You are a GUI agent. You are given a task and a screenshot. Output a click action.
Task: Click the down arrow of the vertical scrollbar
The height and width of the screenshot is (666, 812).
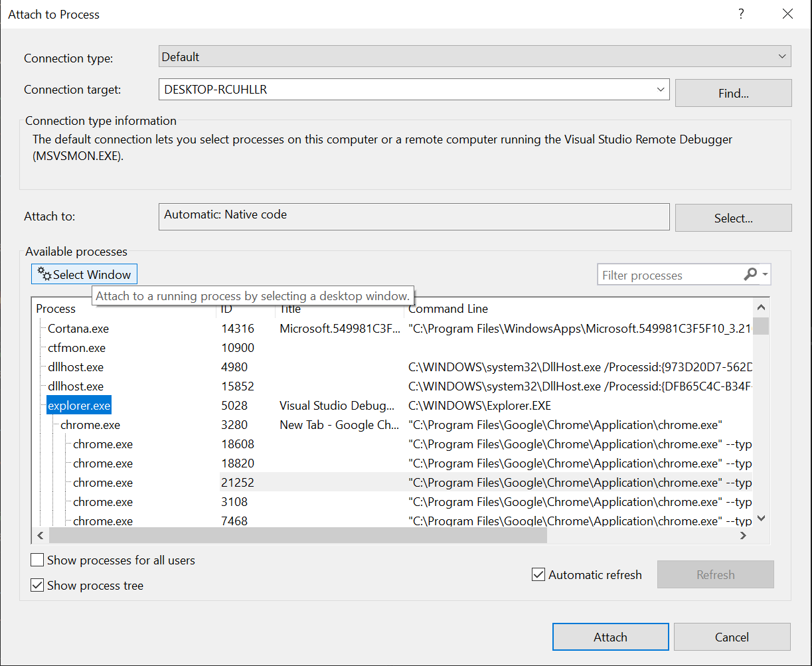click(761, 518)
